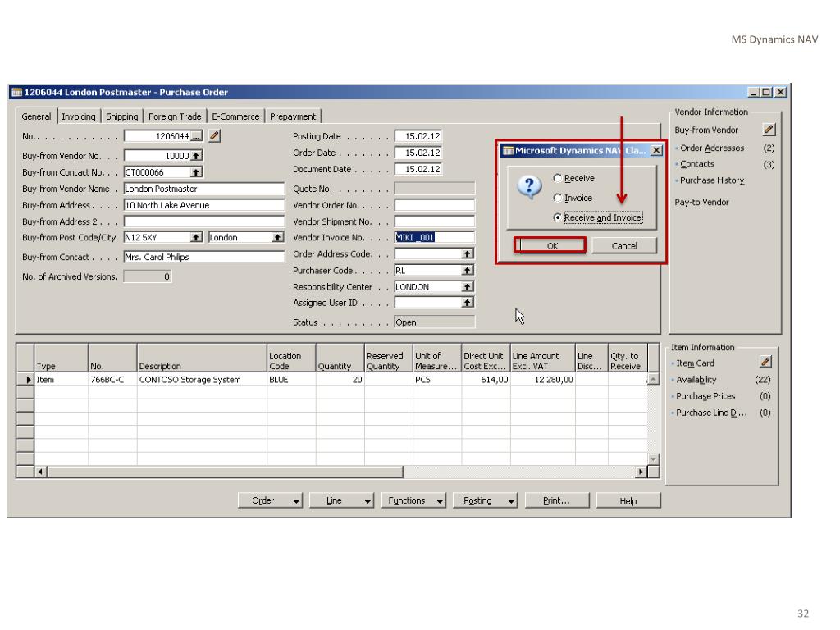The height and width of the screenshot is (630, 840).
Task: Click the Order Date field
Action: [418, 153]
